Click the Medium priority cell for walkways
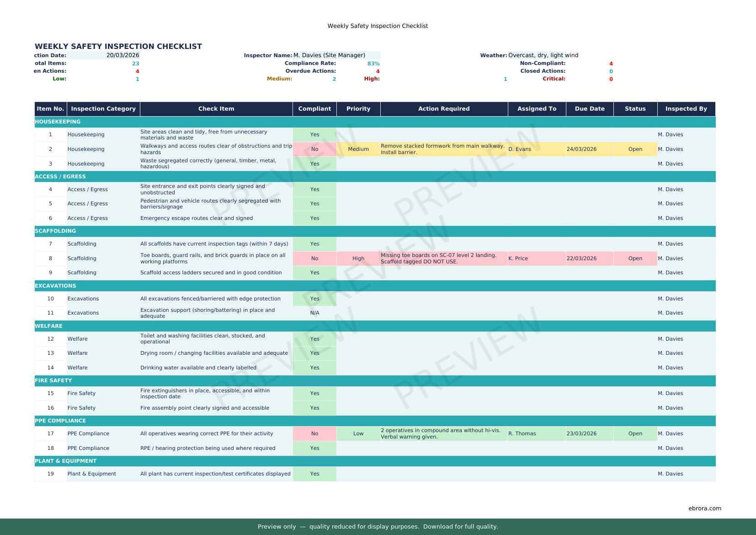The height and width of the screenshot is (535, 756). point(358,149)
